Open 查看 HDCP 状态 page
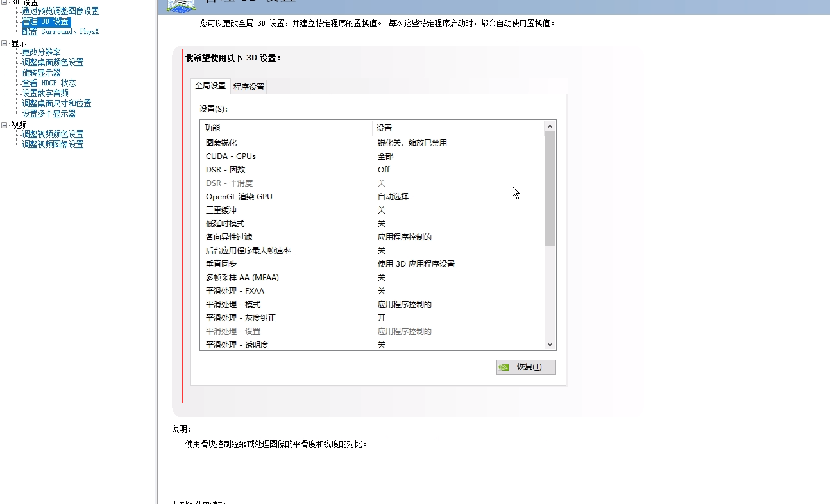The image size is (830, 504). point(49,83)
